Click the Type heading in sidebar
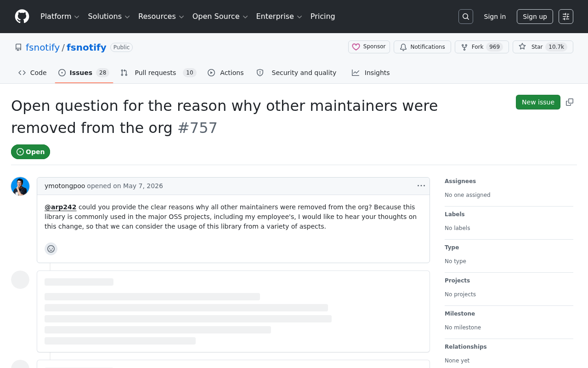 pos(452,247)
